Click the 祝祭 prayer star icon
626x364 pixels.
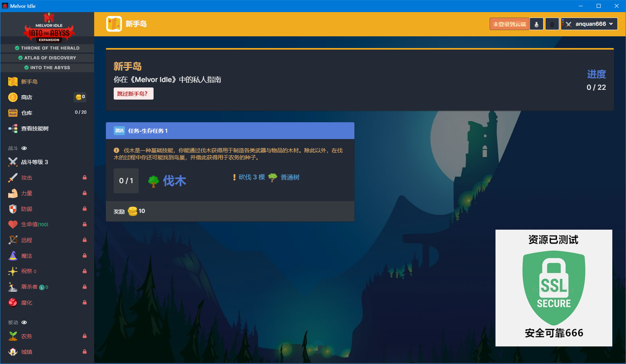[13, 271]
